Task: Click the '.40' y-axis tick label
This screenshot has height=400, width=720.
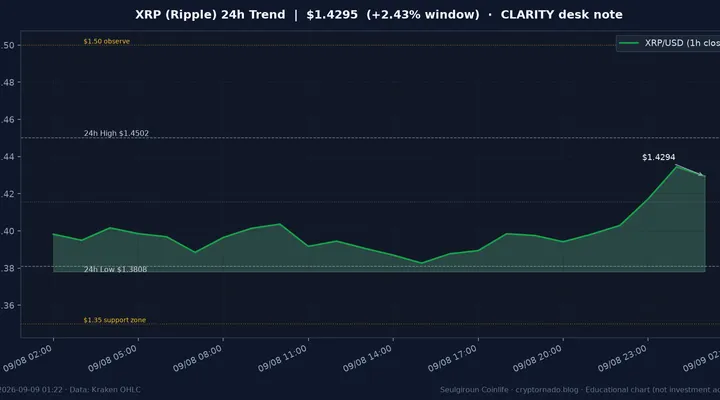Action: 8,231
